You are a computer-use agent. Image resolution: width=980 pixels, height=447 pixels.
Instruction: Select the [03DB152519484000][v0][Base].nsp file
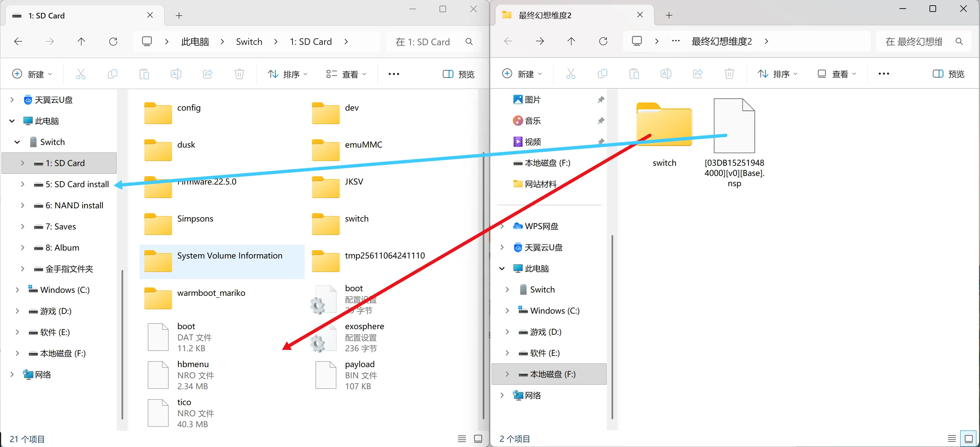[x=734, y=143]
